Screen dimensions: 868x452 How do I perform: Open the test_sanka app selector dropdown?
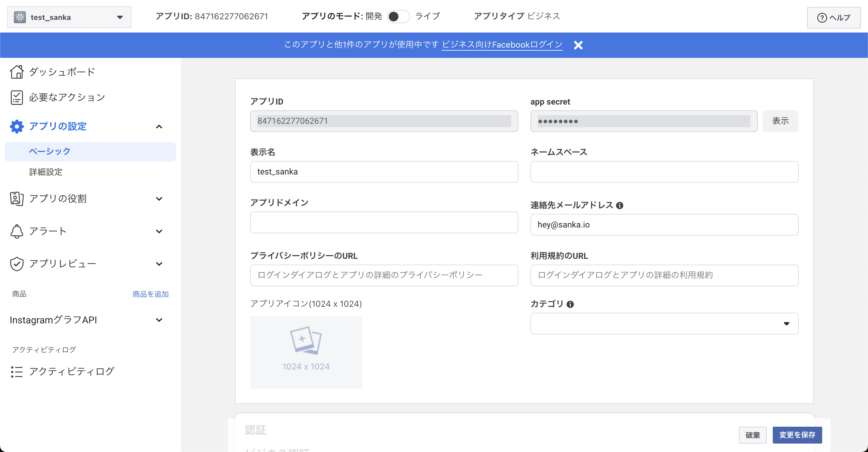pos(69,17)
